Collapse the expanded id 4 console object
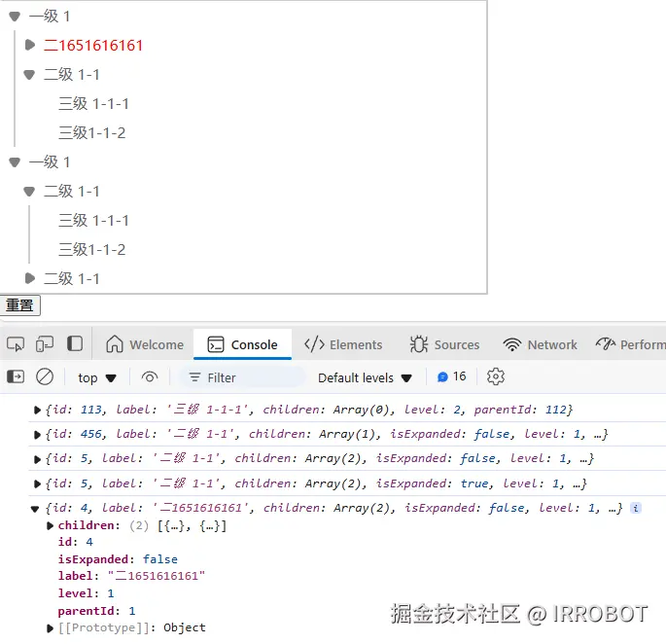The height and width of the screenshot is (644, 666). [x=35, y=509]
